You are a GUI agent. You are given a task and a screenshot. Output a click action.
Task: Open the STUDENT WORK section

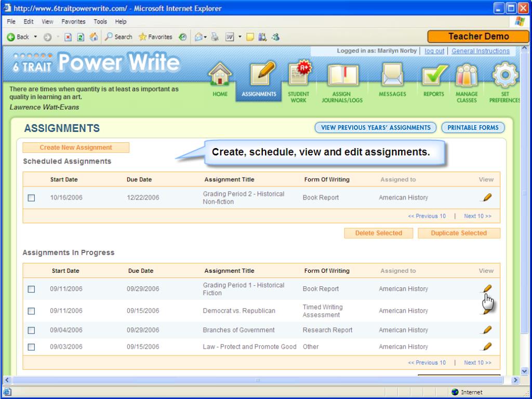click(299, 82)
